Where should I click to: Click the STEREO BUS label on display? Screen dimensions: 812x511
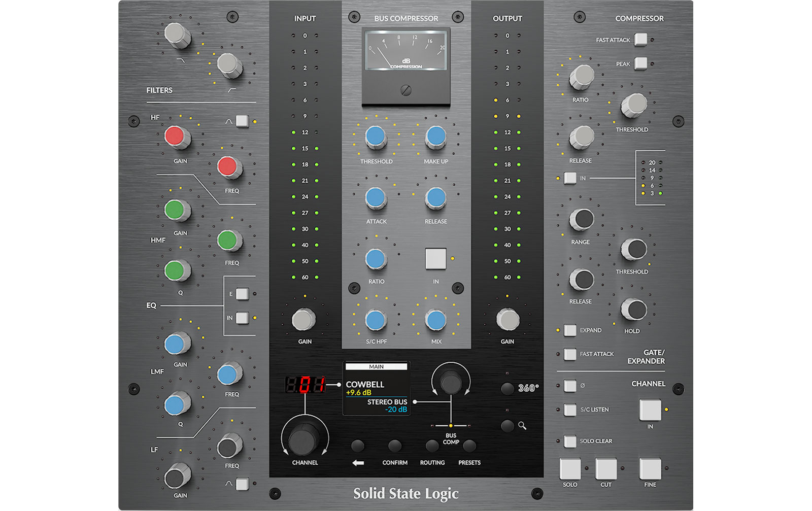tap(387, 401)
